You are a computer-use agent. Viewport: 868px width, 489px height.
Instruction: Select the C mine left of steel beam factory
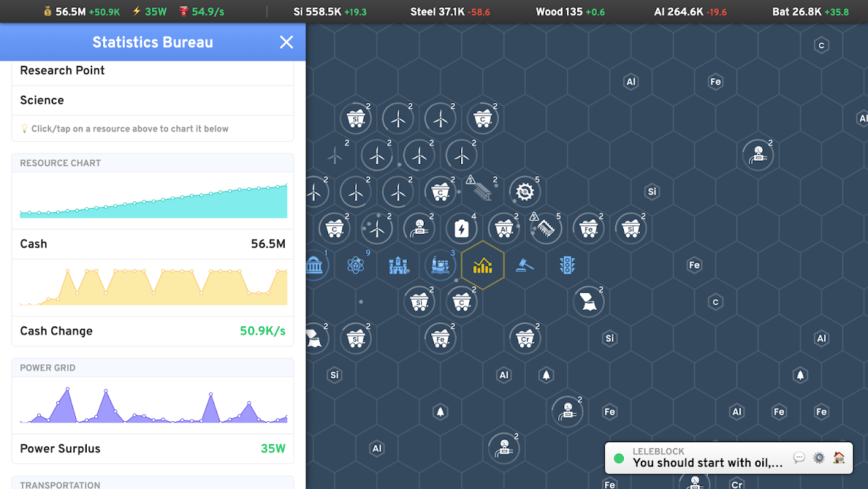pyautogui.click(x=441, y=192)
